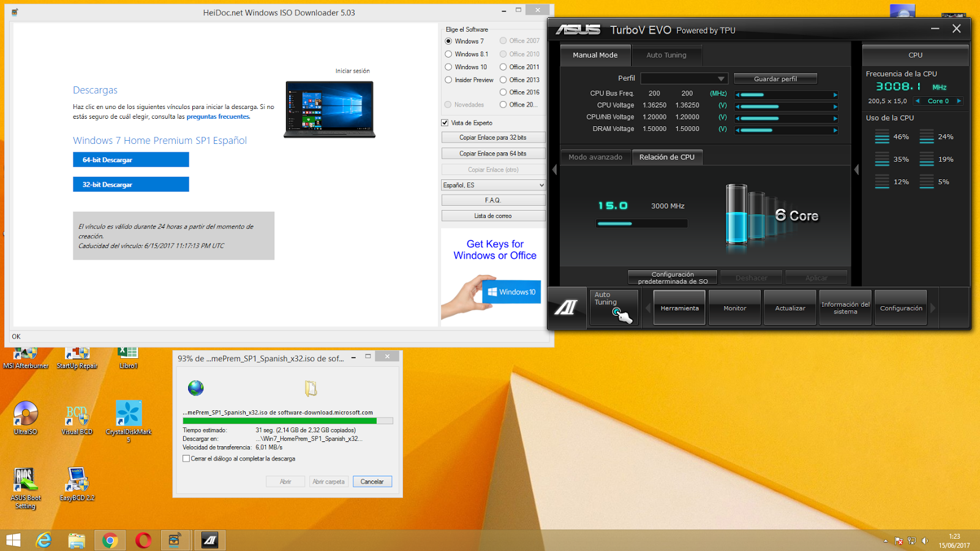The image size is (980, 551).
Task: Collapse the TurboV left side panel arrow
Action: (554, 170)
